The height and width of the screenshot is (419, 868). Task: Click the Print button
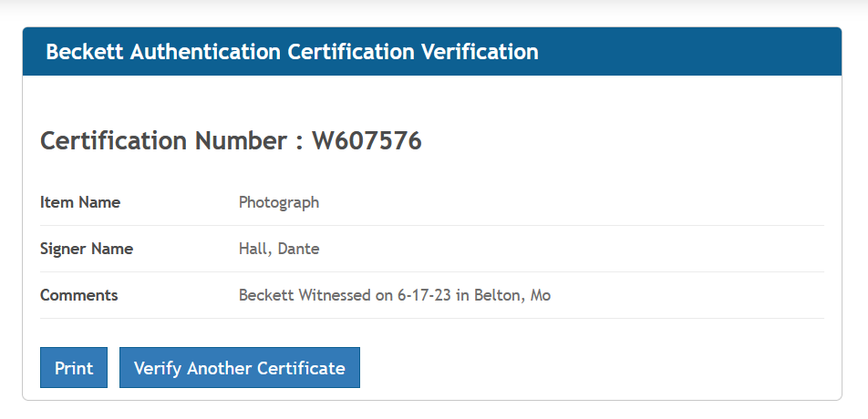(74, 368)
